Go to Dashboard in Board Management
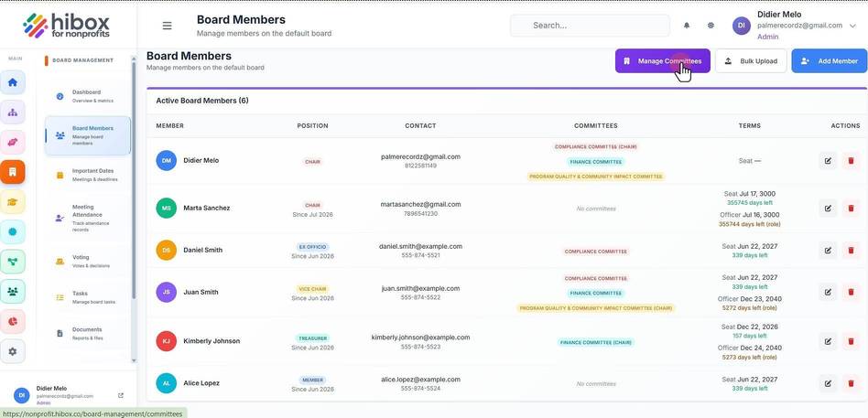Screen dimensions: 868x418 (x=88, y=96)
